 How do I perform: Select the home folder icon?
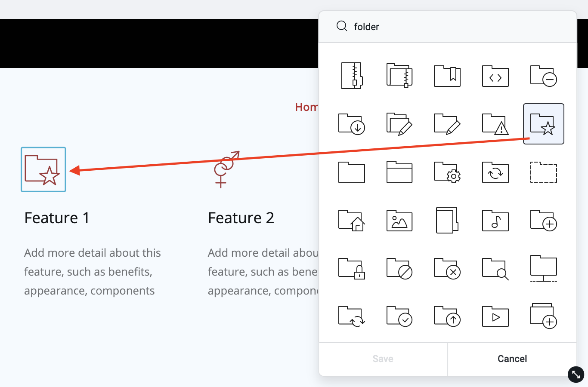click(x=352, y=220)
